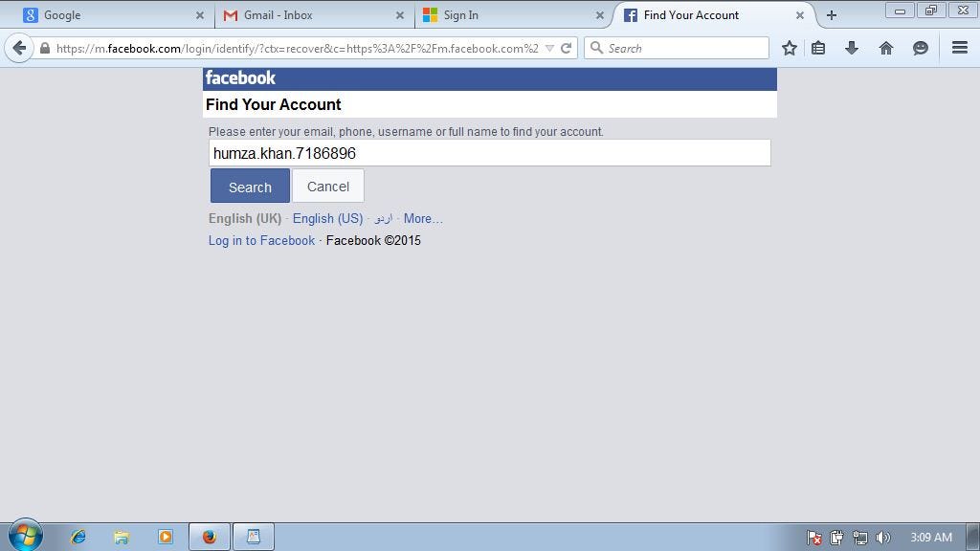Click the facebook logo in the header
This screenshot has width=980, height=551.
[x=240, y=78]
